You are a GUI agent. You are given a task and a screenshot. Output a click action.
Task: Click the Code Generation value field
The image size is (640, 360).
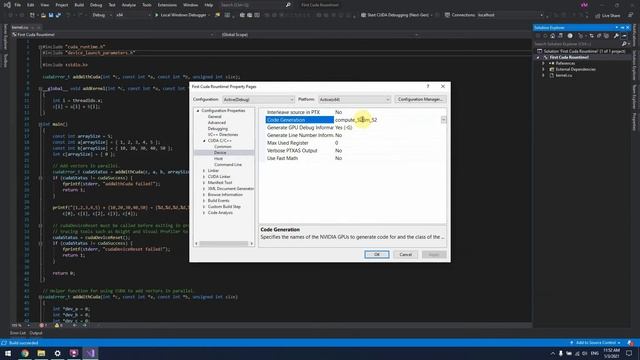tap(387, 120)
